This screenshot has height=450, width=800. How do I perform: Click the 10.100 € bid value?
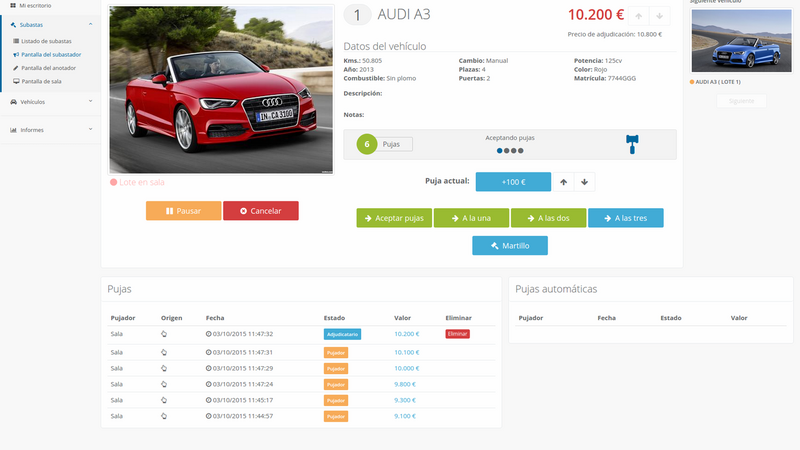pyautogui.click(x=407, y=352)
